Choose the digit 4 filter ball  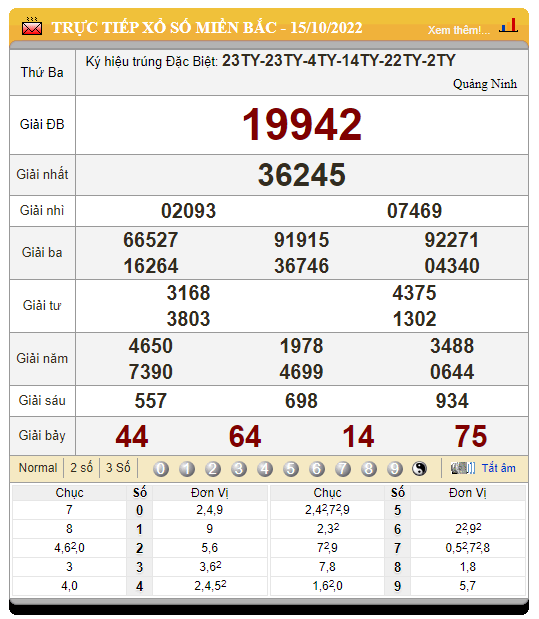(265, 469)
